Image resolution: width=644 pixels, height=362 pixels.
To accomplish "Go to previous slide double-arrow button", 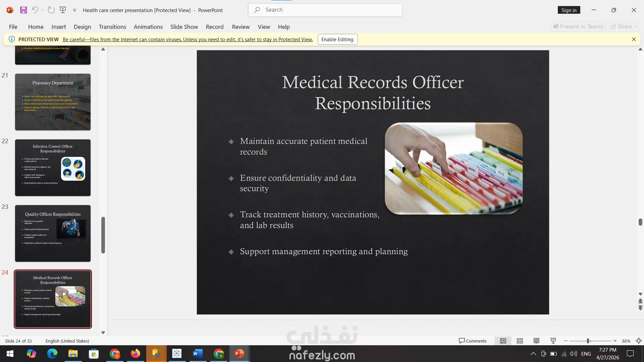I will tap(640, 301).
